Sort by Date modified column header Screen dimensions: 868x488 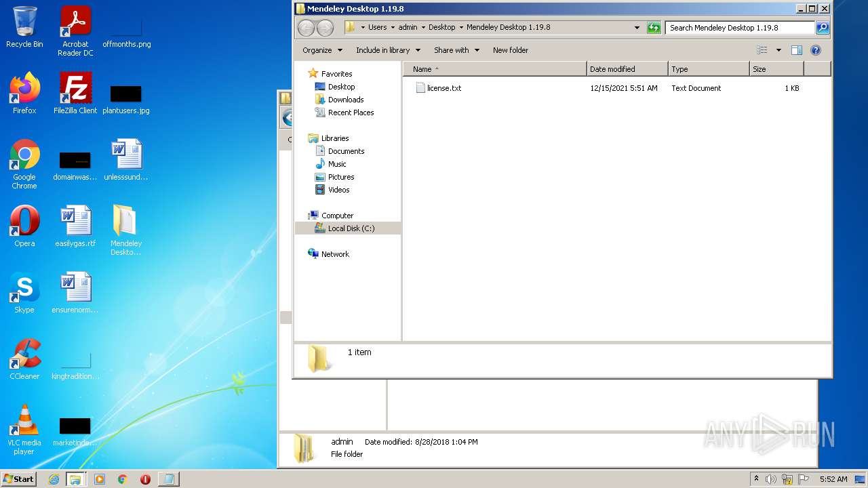(627, 69)
